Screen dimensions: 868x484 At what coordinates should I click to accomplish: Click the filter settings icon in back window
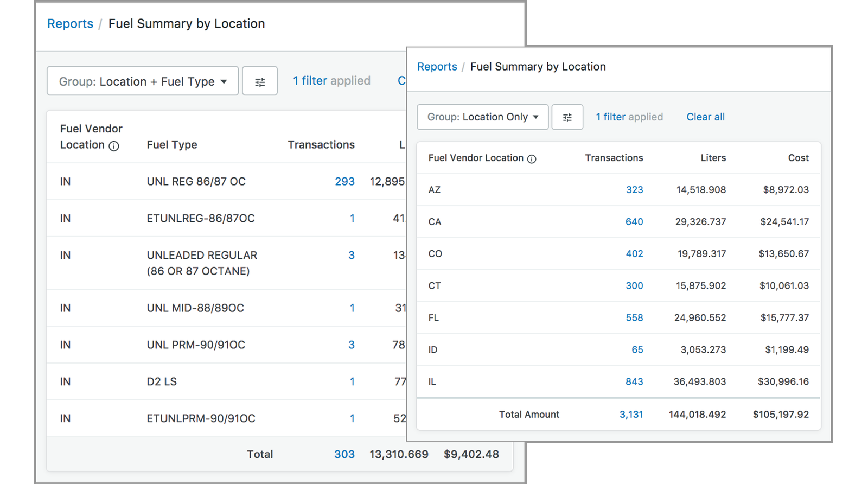point(260,81)
